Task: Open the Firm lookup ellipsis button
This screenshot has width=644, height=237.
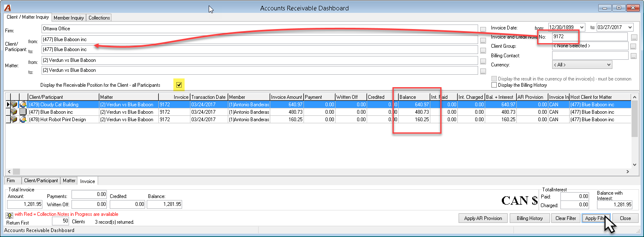Action: [483, 30]
